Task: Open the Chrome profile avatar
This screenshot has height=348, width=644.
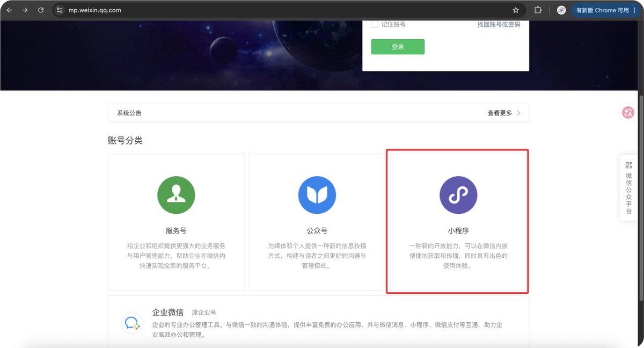Action: [x=561, y=10]
